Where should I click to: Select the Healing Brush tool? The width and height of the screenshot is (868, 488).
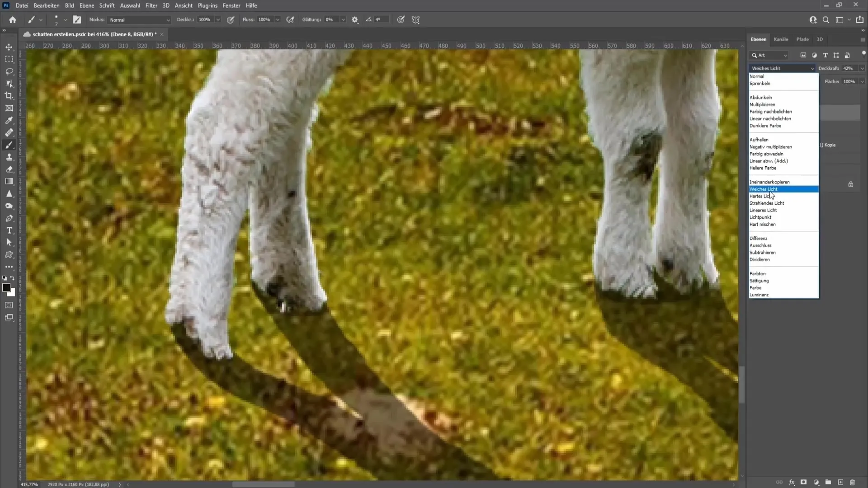pos(9,132)
